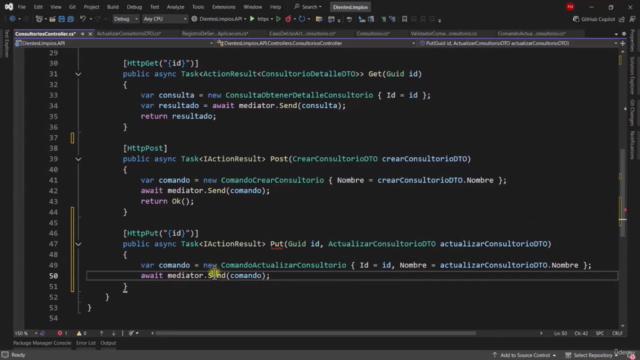
Task: Open the Test Explorer side tab
Action: click(x=6, y=43)
